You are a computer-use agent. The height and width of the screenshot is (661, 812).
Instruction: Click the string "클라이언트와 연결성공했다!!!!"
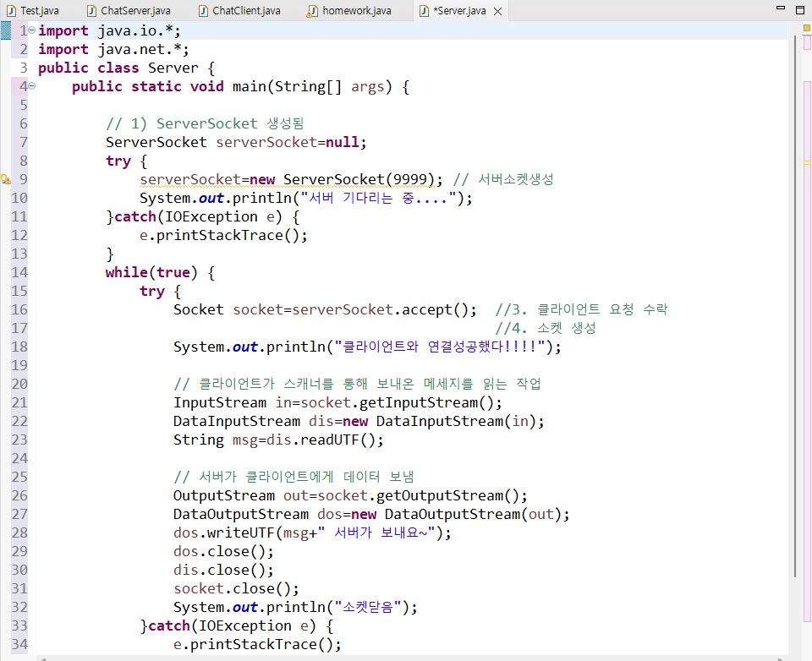pos(440,347)
